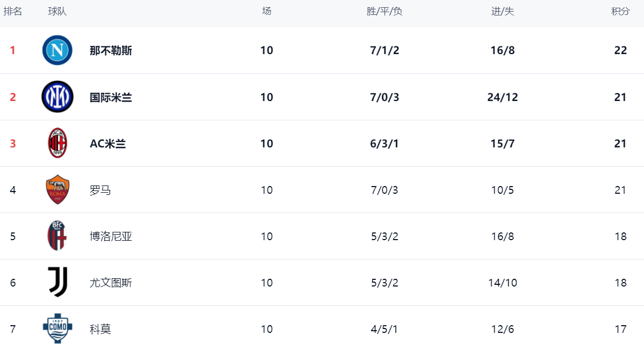Image resolution: width=644 pixels, height=350 pixels.
Task: Click the Bologna BFC club crest
Action: click(x=57, y=236)
